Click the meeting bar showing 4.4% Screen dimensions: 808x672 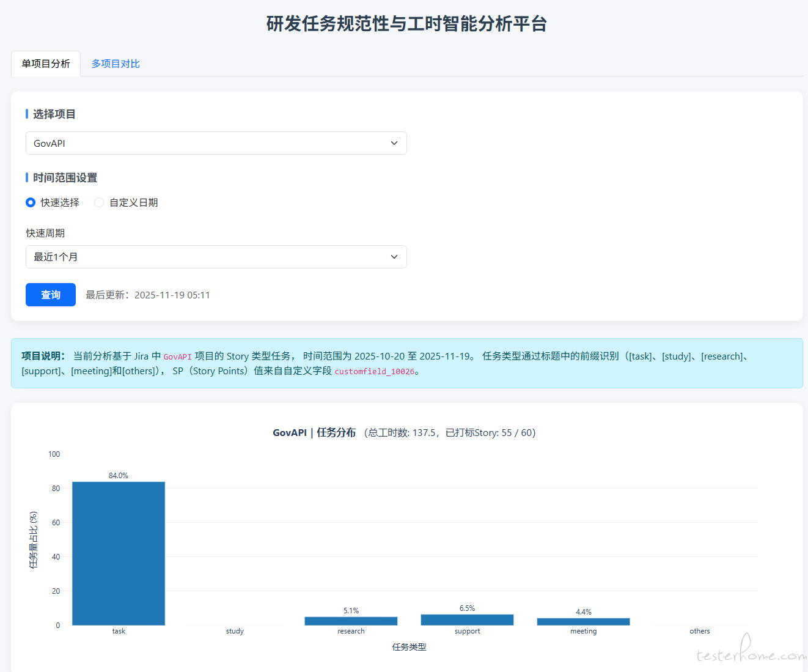[x=583, y=621]
